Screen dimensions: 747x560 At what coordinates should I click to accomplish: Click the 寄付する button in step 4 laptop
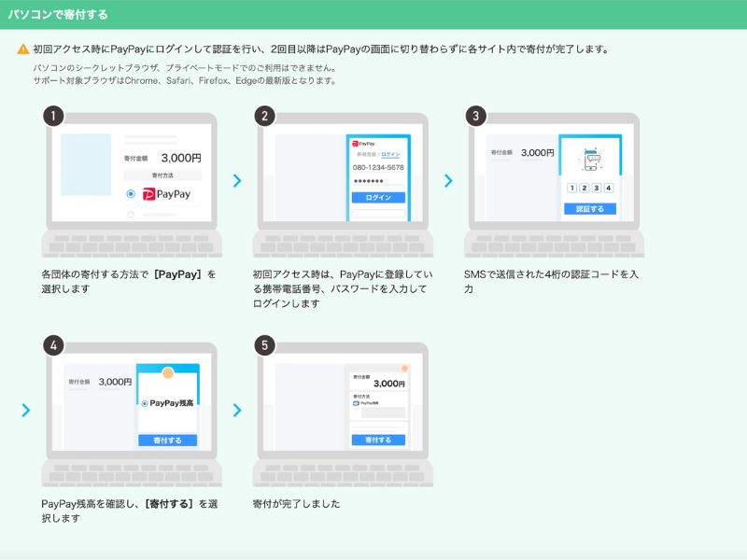168,441
